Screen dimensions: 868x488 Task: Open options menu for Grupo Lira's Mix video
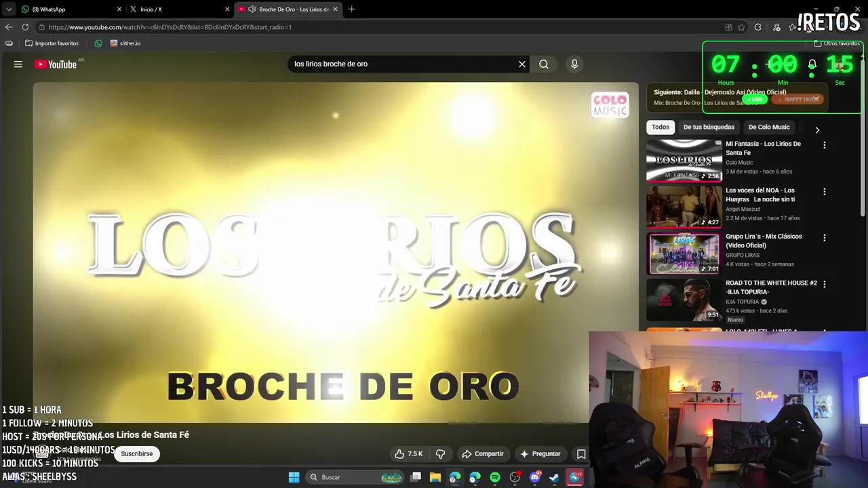point(825,238)
